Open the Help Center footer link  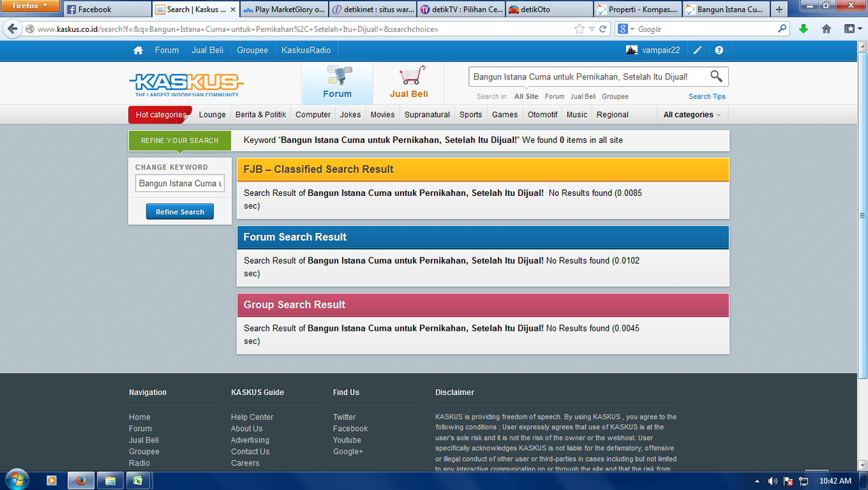point(252,417)
